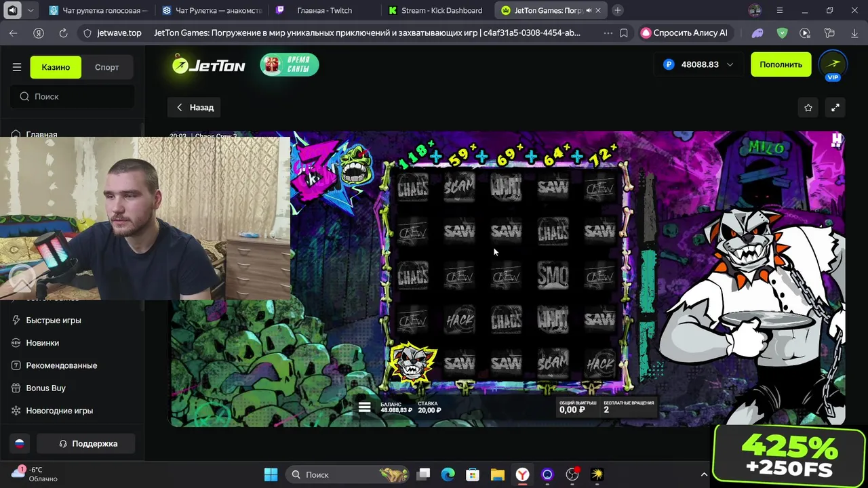This screenshot has width=868, height=488.
Task: Click the snowflake icon beside Новогодние игры
Action: [x=16, y=410]
